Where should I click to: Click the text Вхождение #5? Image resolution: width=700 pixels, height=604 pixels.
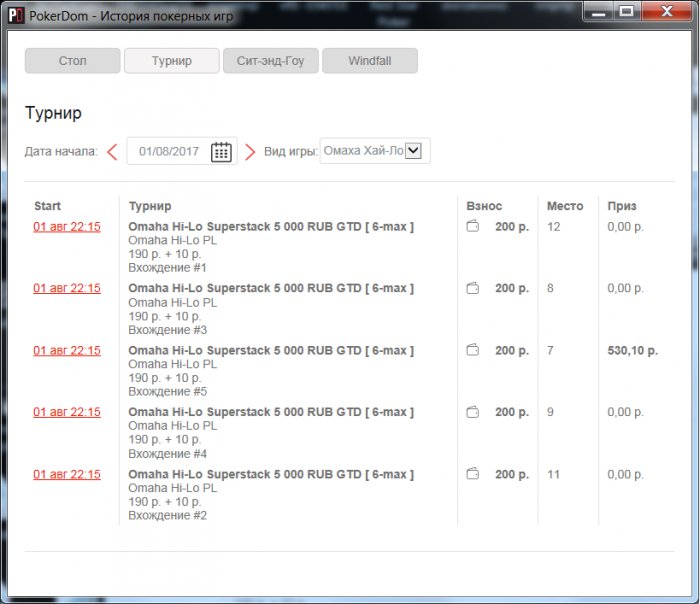tap(167, 392)
